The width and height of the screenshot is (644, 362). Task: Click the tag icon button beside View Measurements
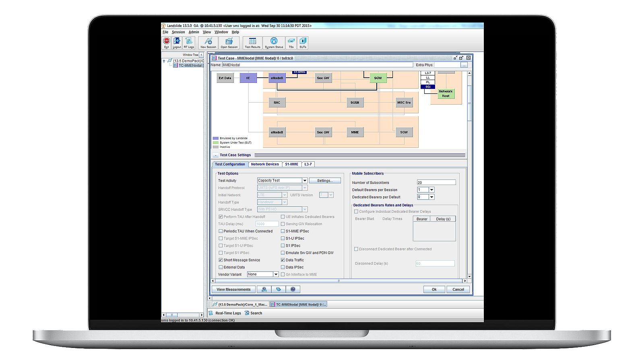pos(279,289)
